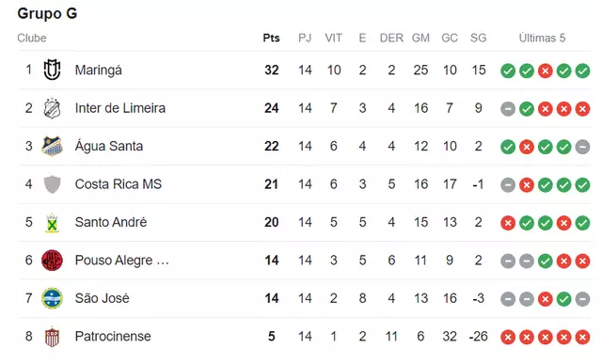The height and width of the screenshot is (364, 602).
Task: Select the SG column header
Action: [x=479, y=38]
